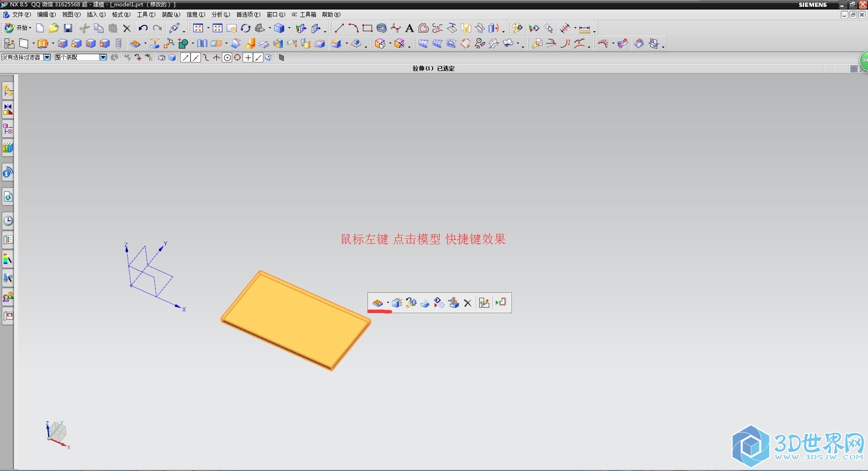This screenshot has height=471, width=868.
Task: Open the Part Navigator sidebar icon
Action: [8, 129]
